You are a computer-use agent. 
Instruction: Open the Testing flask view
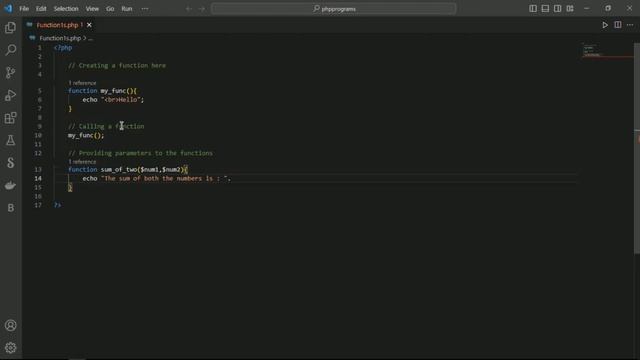pyautogui.click(x=11, y=140)
